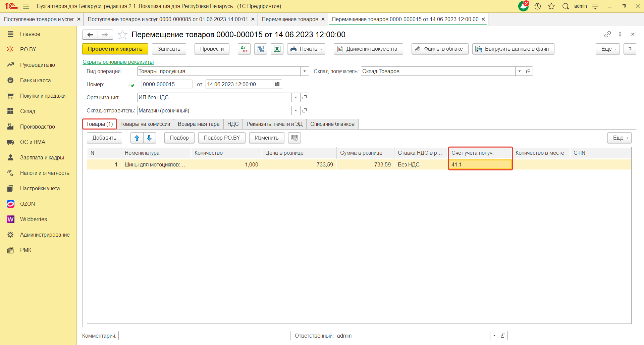
Task: Switch to Возвратная тара tab
Action: click(199, 124)
